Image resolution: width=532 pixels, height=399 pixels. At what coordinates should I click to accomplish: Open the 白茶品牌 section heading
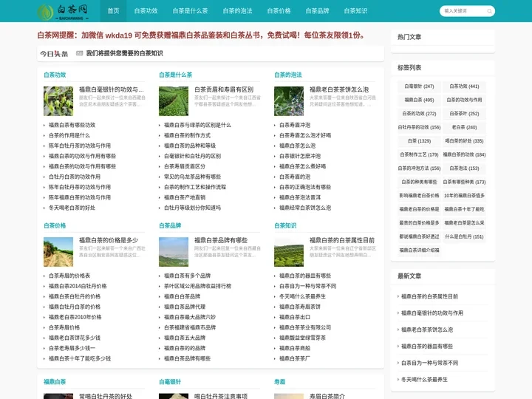170,225
